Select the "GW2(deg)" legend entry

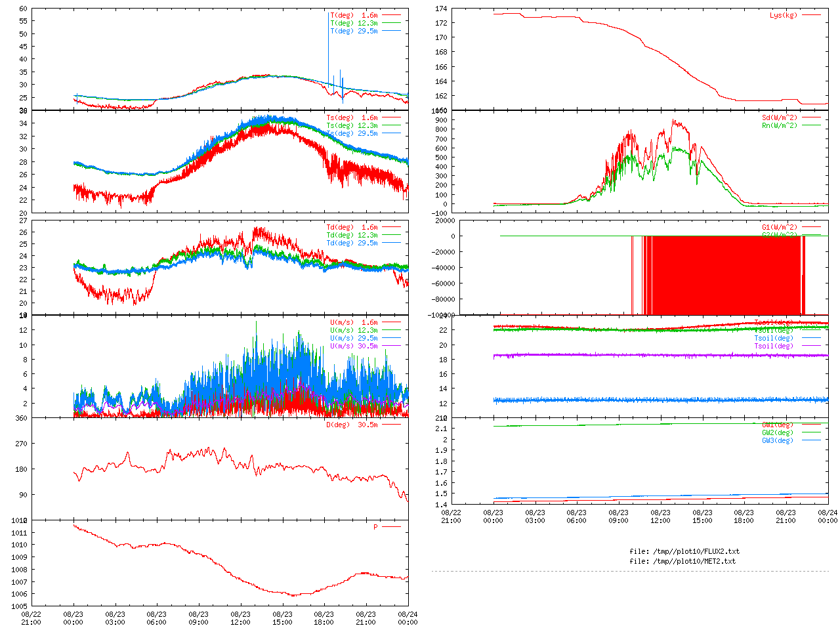[x=777, y=432]
